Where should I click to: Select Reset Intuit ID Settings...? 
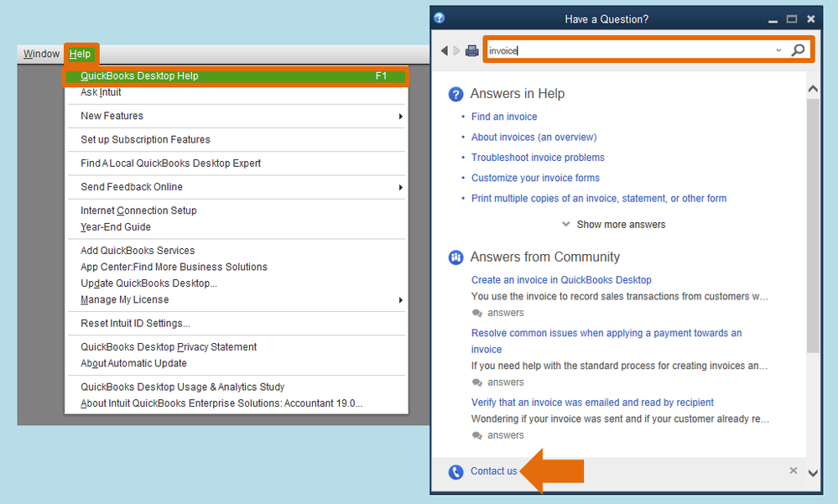237,324
